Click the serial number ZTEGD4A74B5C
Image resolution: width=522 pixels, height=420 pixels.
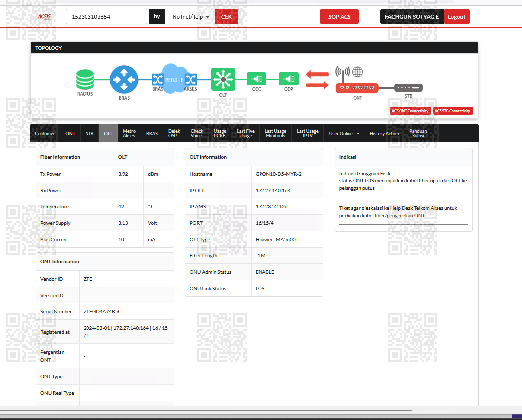coord(102,312)
